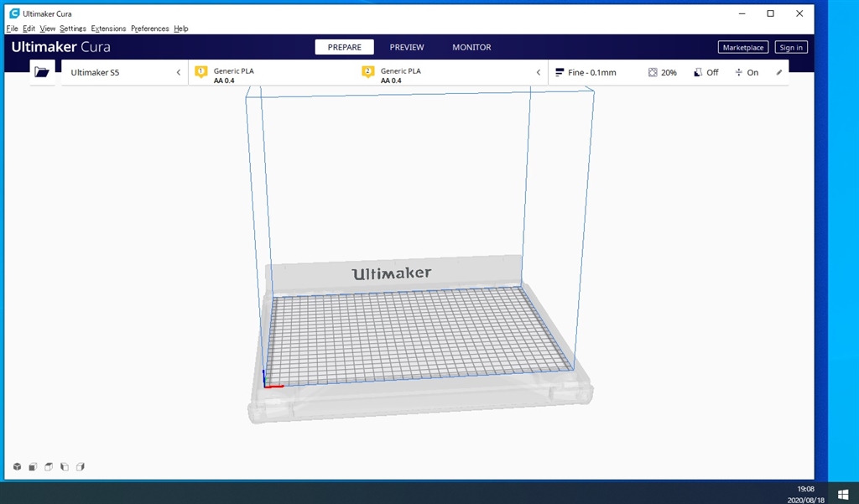
Task: Open the Extensions menu
Action: tap(108, 29)
